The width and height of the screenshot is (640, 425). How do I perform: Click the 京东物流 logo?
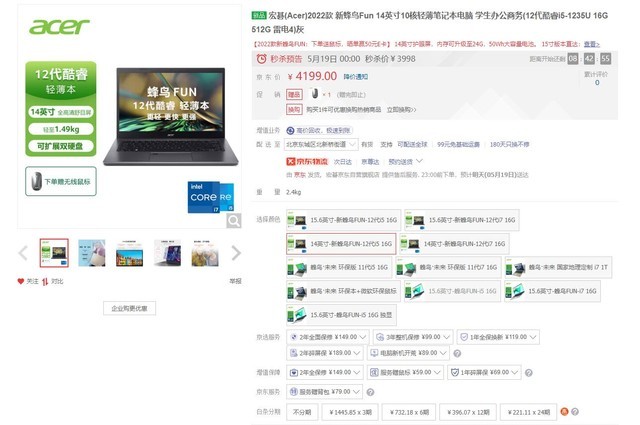point(307,162)
